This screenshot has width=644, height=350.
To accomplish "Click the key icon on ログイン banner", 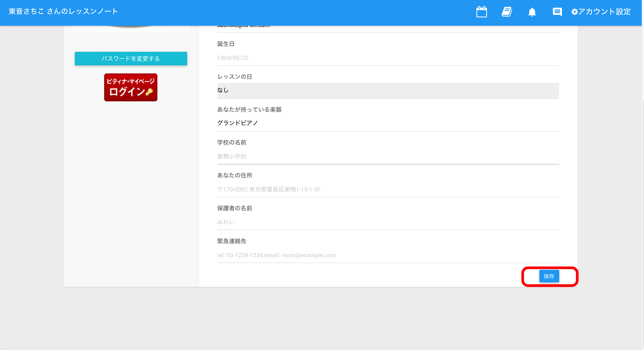I will click(x=149, y=92).
